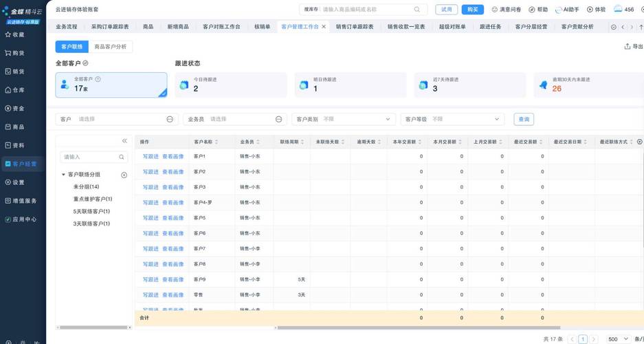Open salesperson picker ellipsis in 业务员 filter
The image size is (644, 344).
coord(279,119)
